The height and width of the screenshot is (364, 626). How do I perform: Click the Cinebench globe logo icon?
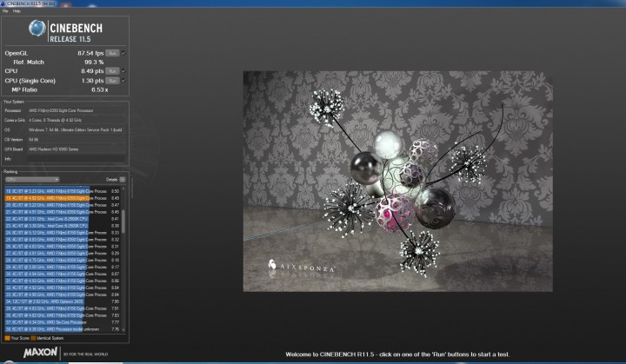37,29
